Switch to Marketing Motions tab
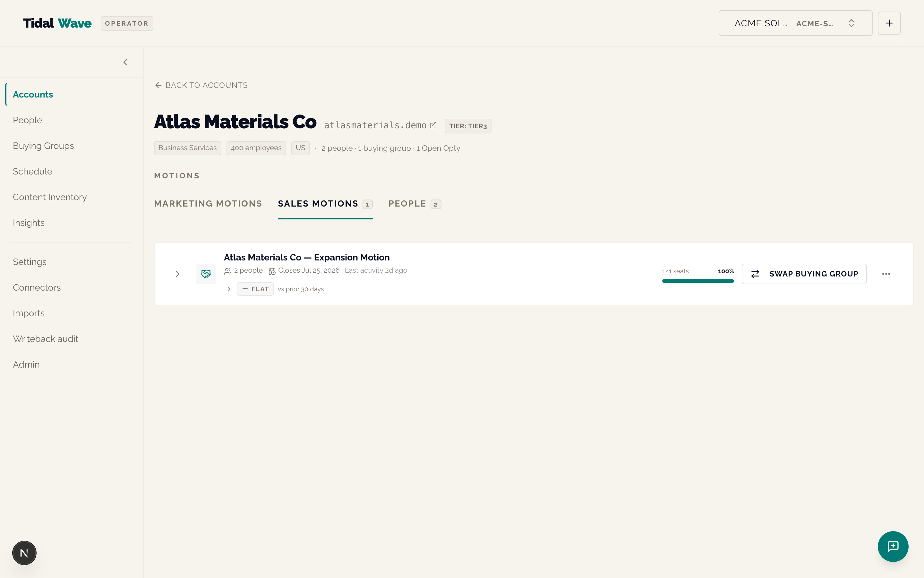This screenshot has width=924, height=578. click(208, 204)
